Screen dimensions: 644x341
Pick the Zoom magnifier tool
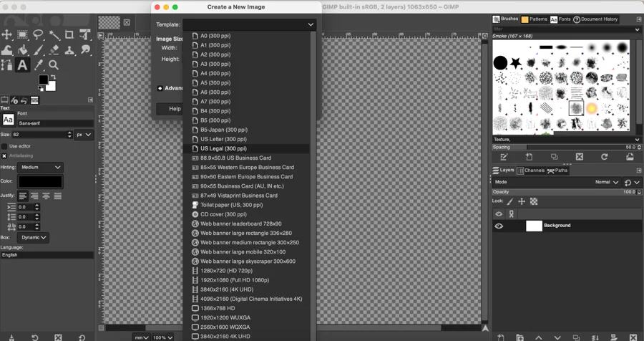pos(54,65)
